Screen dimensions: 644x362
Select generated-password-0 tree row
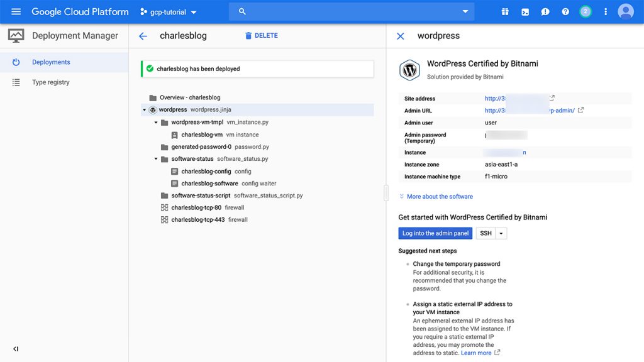pyautogui.click(x=257, y=146)
